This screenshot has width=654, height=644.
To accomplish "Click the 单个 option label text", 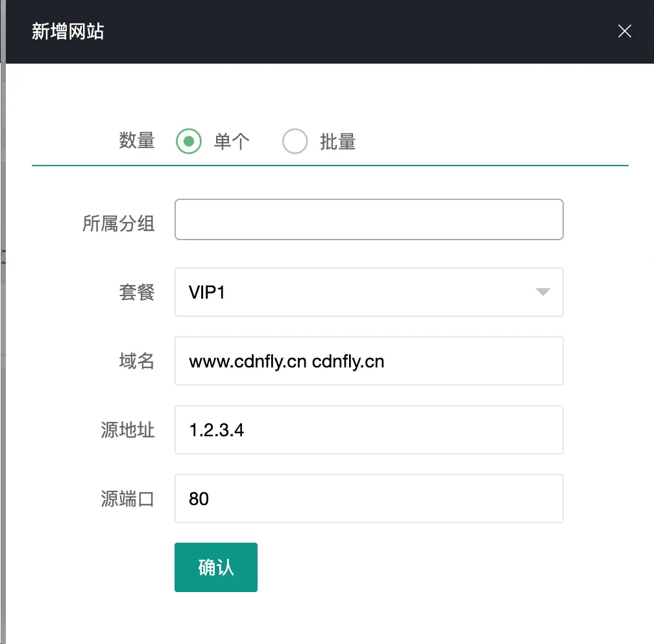I will pyautogui.click(x=232, y=141).
